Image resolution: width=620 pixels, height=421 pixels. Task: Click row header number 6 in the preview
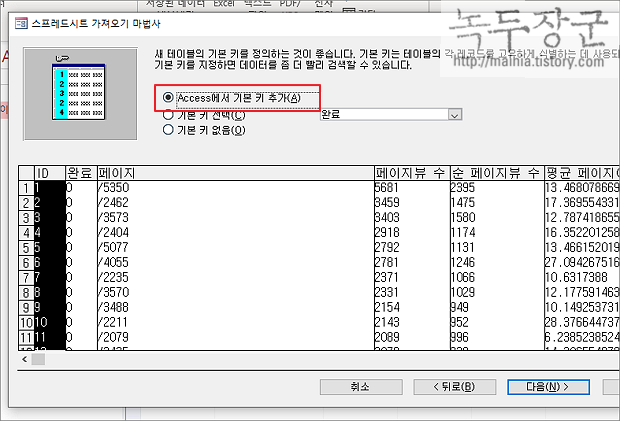[x=26, y=262]
